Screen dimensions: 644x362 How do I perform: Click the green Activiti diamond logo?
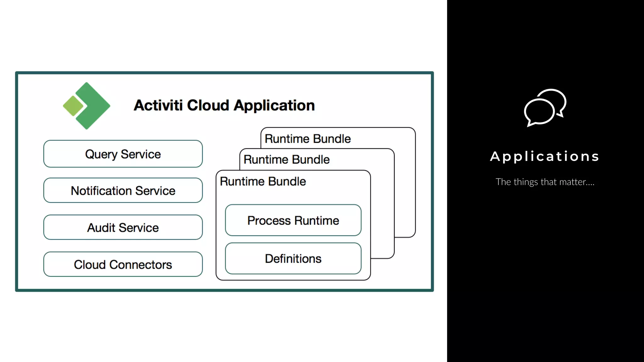(x=92, y=106)
